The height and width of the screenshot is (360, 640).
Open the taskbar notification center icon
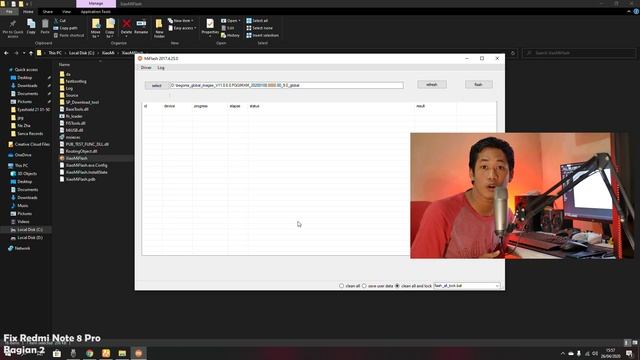[629, 353]
